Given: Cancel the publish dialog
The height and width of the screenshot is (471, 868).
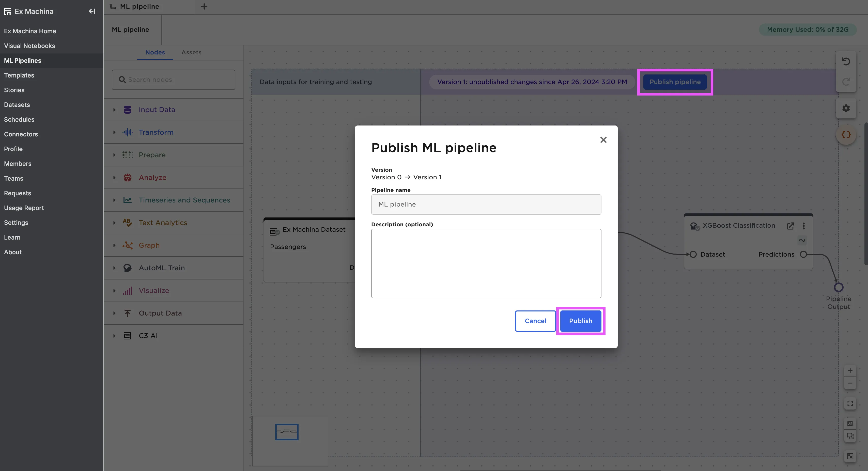Looking at the screenshot, I should click(x=535, y=321).
